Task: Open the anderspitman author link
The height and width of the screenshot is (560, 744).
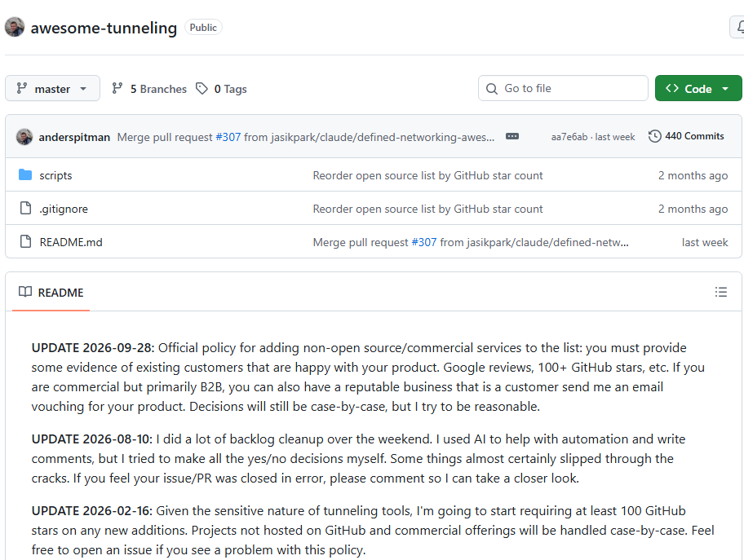Action: click(74, 137)
